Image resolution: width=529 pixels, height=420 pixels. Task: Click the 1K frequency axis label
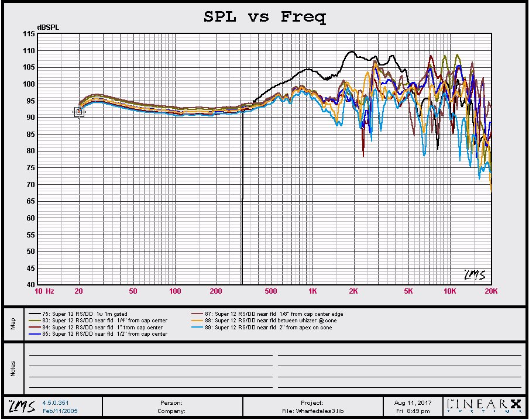312,291
